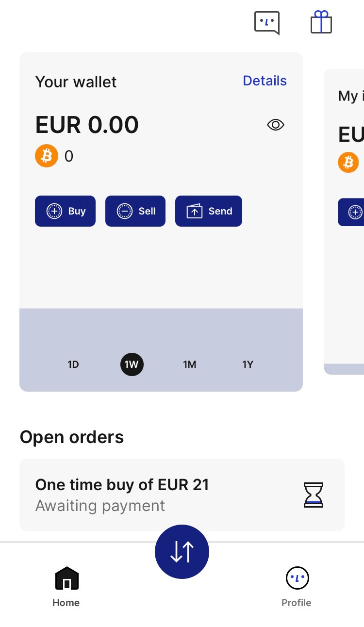This screenshot has height=627, width=364.
Task: Open the gift rewards icon
Action: [x=321, y=23]
